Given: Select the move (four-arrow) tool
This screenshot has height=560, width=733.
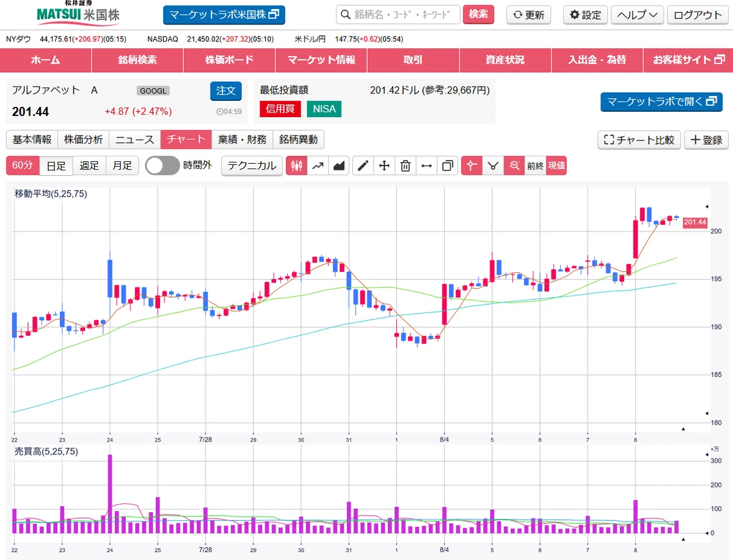Looking at the screenshot, I should [384, 165].
